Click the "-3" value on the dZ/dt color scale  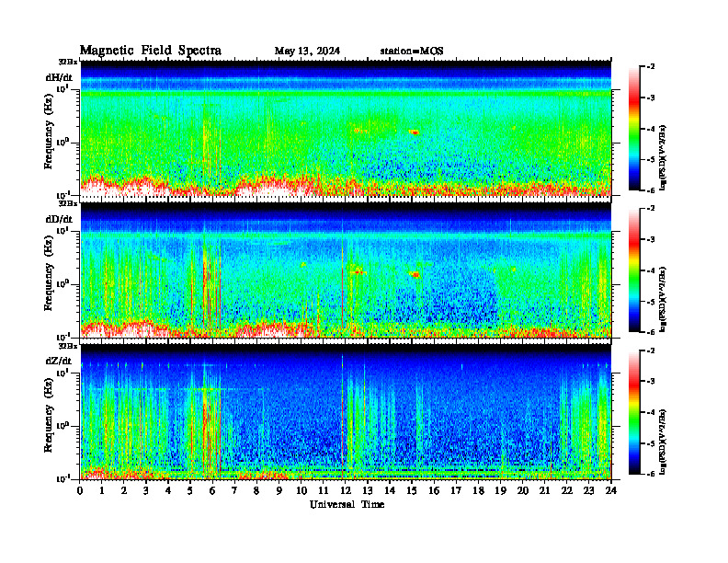tap(651, 382)
